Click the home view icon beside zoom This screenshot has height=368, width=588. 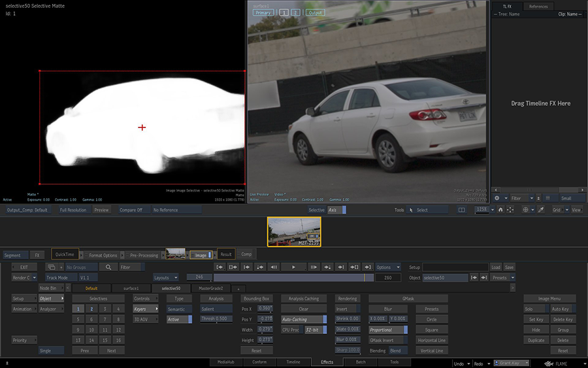[x=500, y=210]
